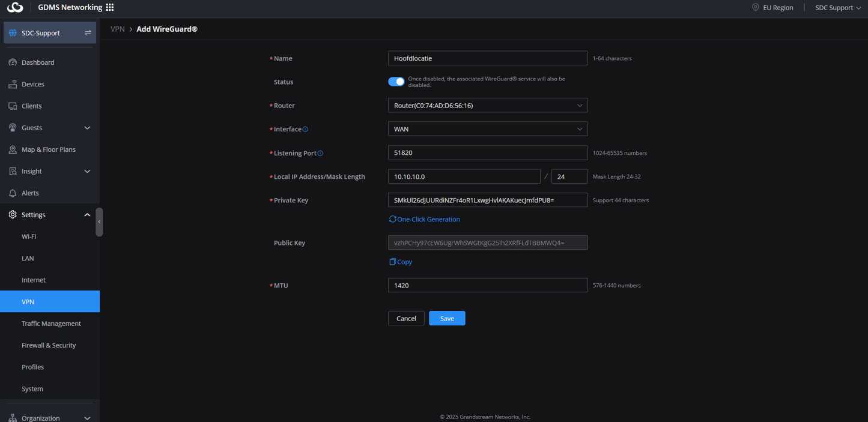Open the Router dropdown
The height and width of the screenshot is (422, 868).
488,106
